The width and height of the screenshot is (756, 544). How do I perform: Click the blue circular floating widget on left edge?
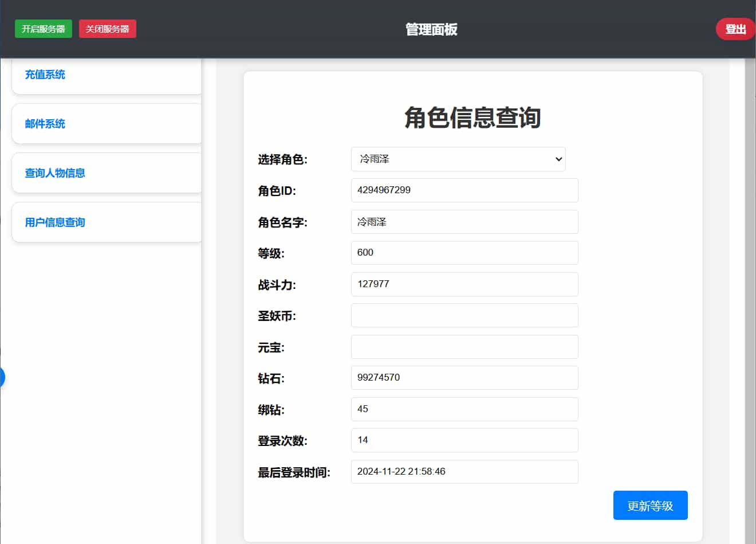(2, 377)
